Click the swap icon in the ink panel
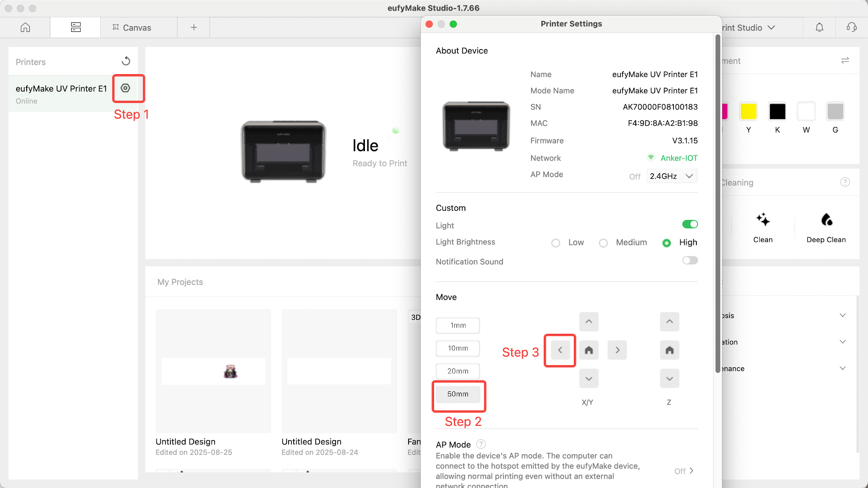868x488 pixels. pos(845,61)
